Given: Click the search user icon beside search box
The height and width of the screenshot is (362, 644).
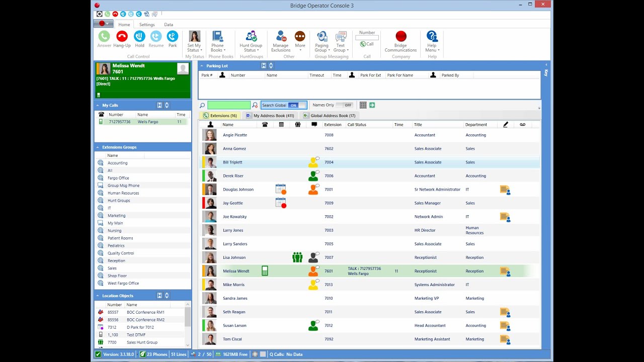Looking at the screenshot, I should [x=255, y=105].
